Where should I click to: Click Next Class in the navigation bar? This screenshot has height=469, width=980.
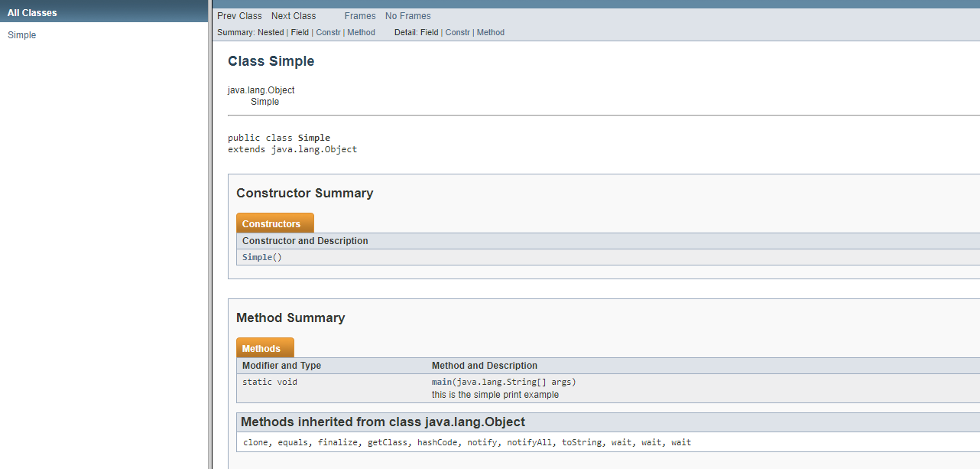point(294,16)
